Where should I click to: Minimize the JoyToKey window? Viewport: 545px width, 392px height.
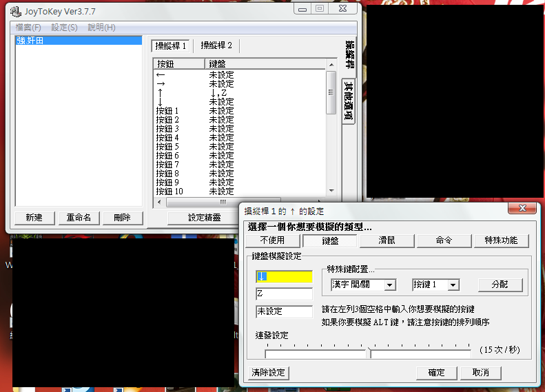click(302, 9)
